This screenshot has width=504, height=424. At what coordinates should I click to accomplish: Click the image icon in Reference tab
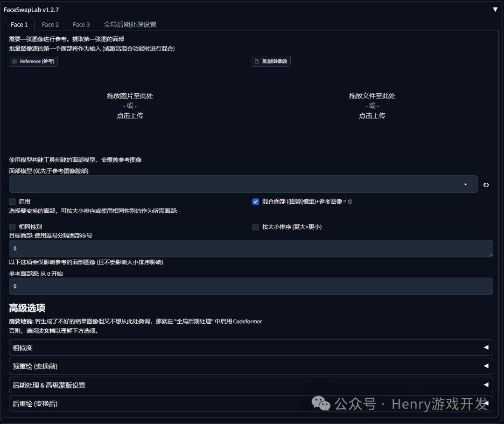[x=15, y=61]
